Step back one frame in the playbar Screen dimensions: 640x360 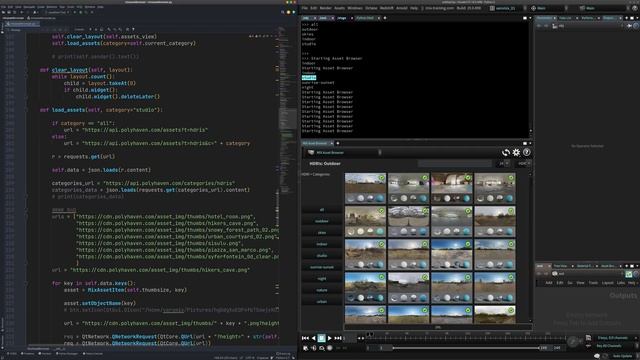(x=313, y=338)
